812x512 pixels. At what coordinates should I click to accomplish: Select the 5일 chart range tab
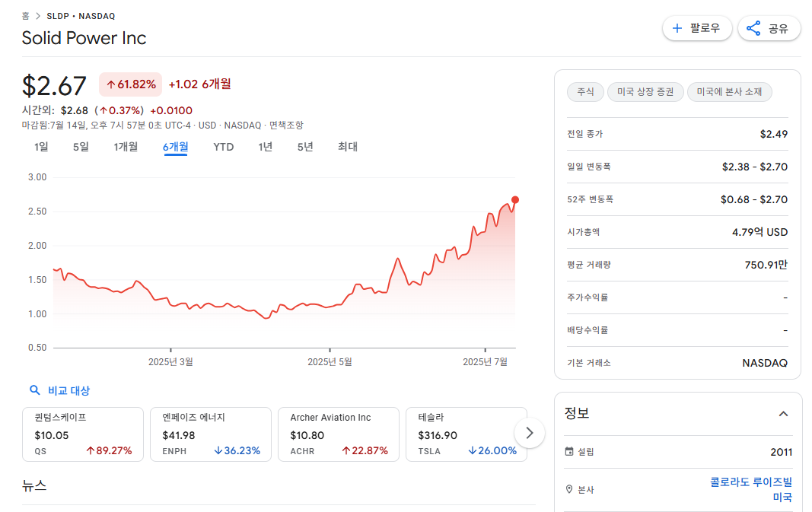pos(81,147)
